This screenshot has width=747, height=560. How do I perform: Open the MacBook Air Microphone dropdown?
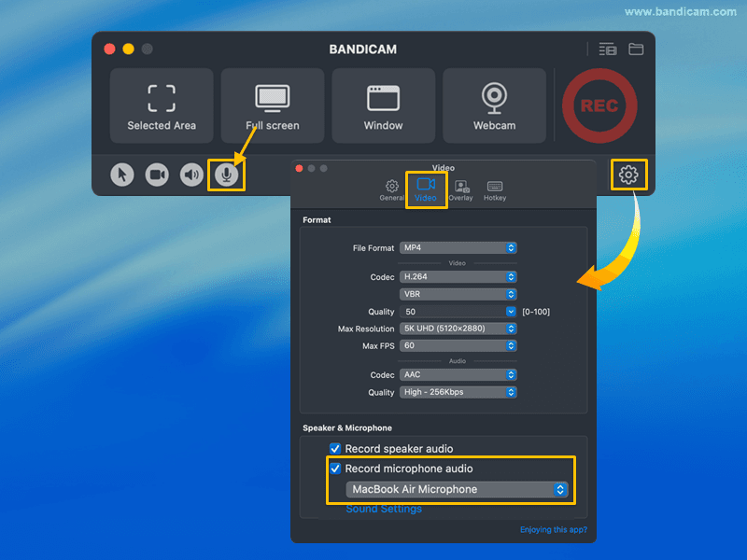click(x=457, y=489)
